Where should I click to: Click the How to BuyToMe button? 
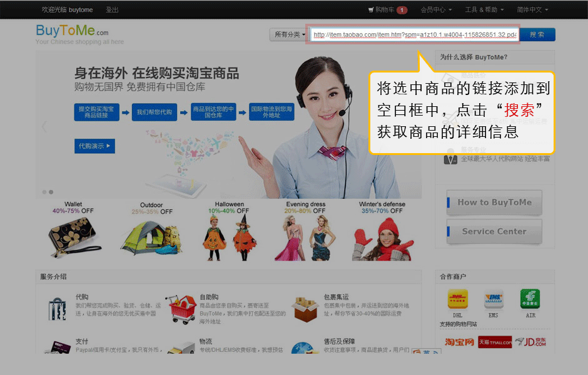click(494, 202)
